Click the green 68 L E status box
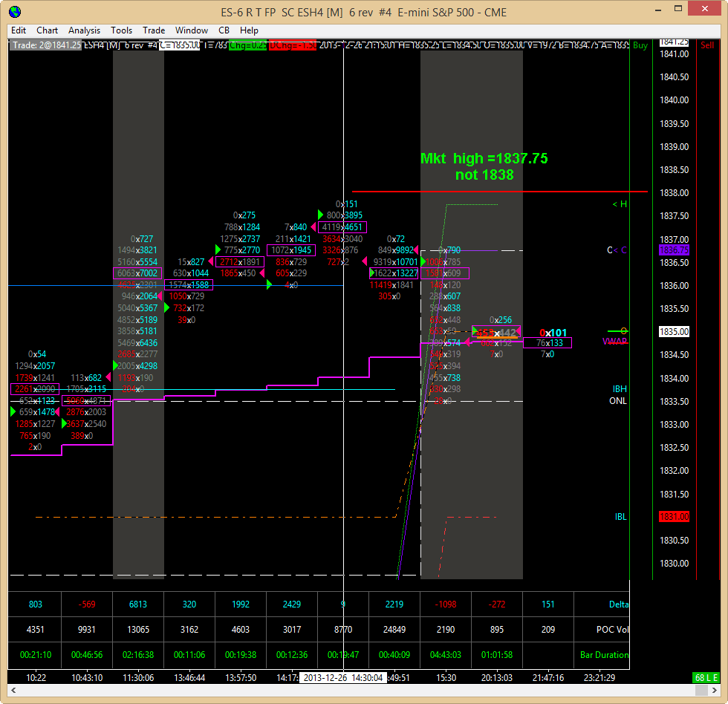 (706, 677)
